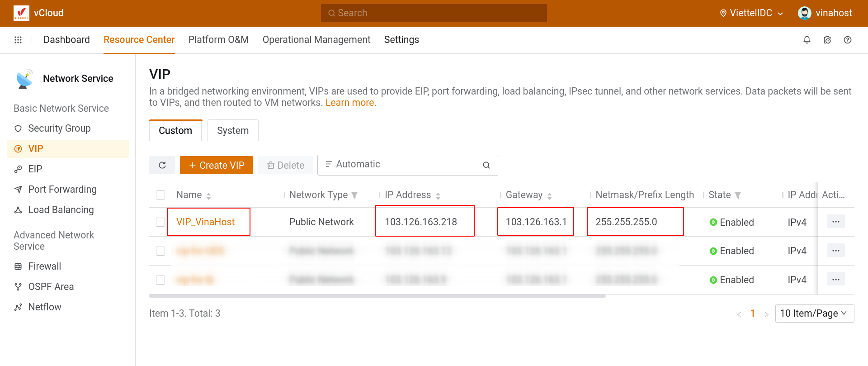Click the search magnifier in Automatic filter
Image resolution: width=868 pixels, height=366 pixels.
(x=486, y=165)
